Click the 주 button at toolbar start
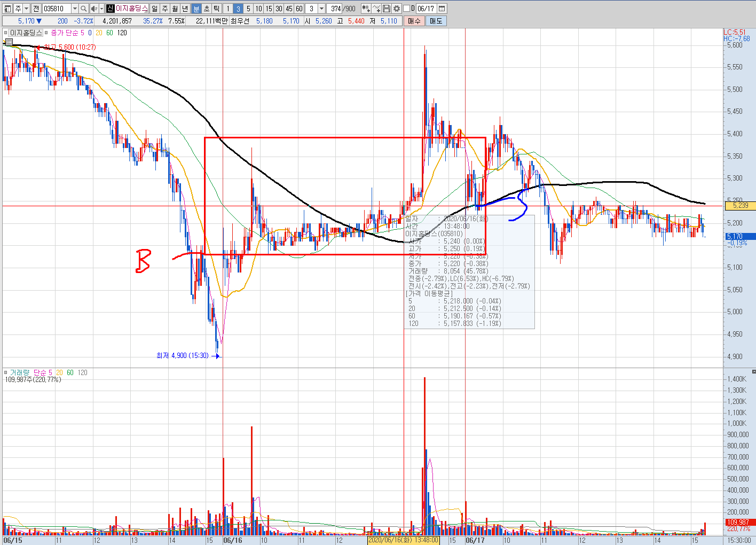The width and height of the screenshot is (756, 545). point(18,9)
